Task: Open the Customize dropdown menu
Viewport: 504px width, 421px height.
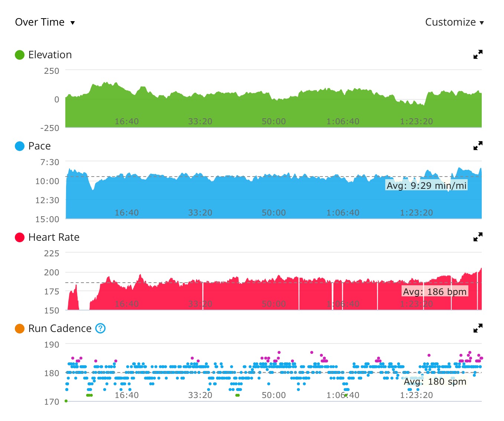Action: coord(455,22)
